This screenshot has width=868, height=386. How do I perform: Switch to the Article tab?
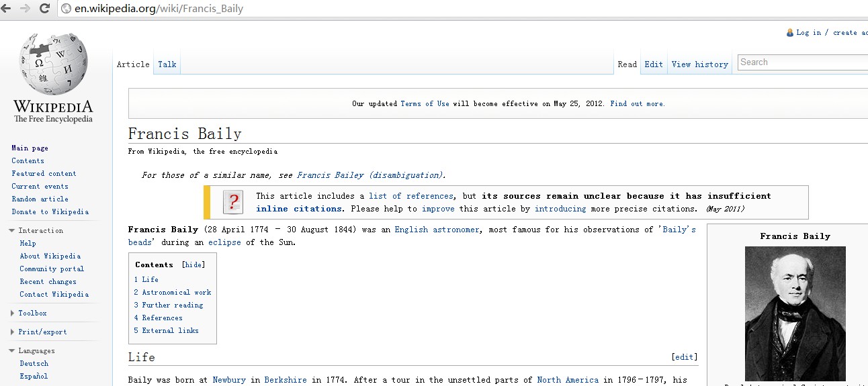pyautogui.click(x=133, y=64)
